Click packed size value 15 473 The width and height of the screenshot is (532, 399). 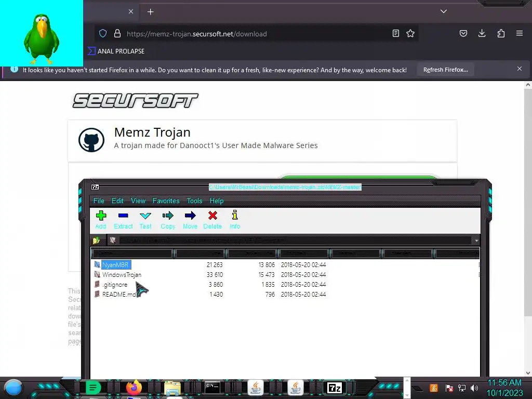267,274
